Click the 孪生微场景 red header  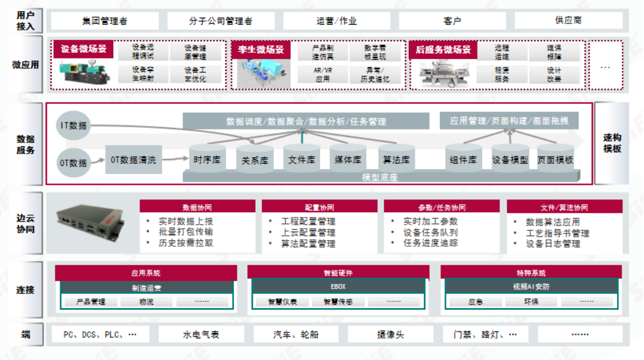click(x=261, y=50)
